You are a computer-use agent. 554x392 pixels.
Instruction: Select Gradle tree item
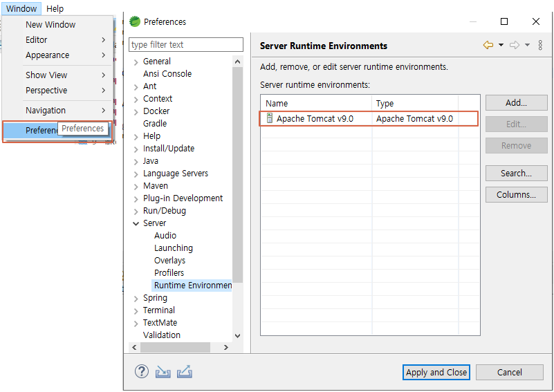pyautogui.click(x=155, y=124)
